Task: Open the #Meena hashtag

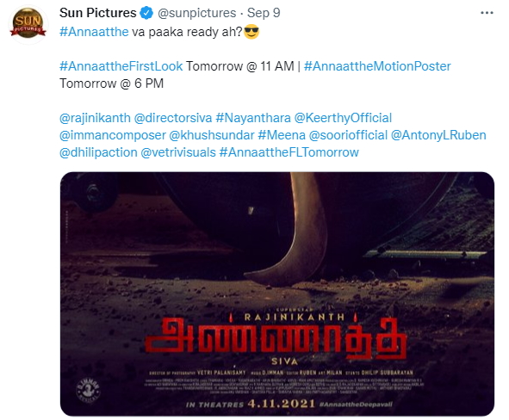Action: point(282,135)
